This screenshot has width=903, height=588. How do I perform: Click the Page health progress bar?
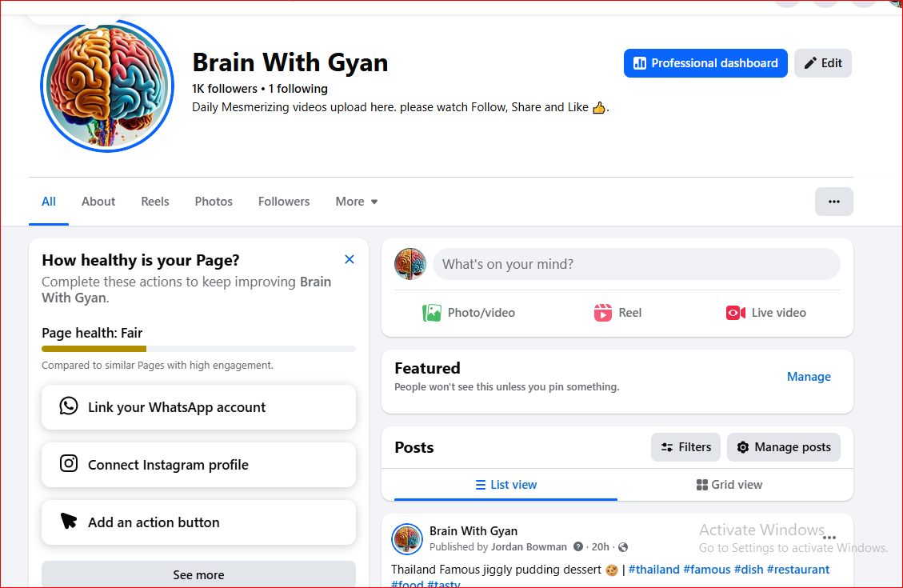pyautogui.click(x=198, y=349)
